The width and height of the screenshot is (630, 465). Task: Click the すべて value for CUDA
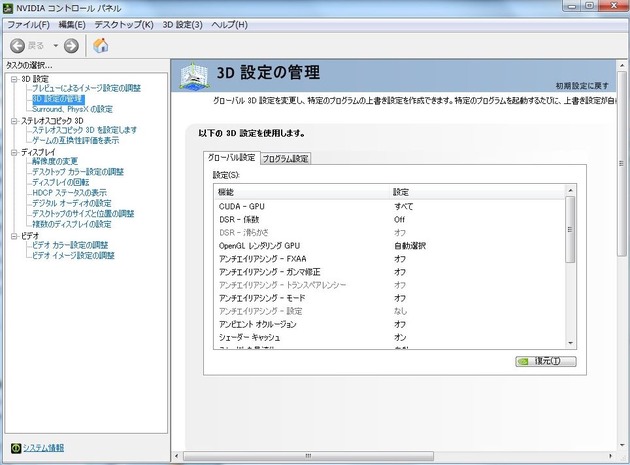click(x=403, y=207)
